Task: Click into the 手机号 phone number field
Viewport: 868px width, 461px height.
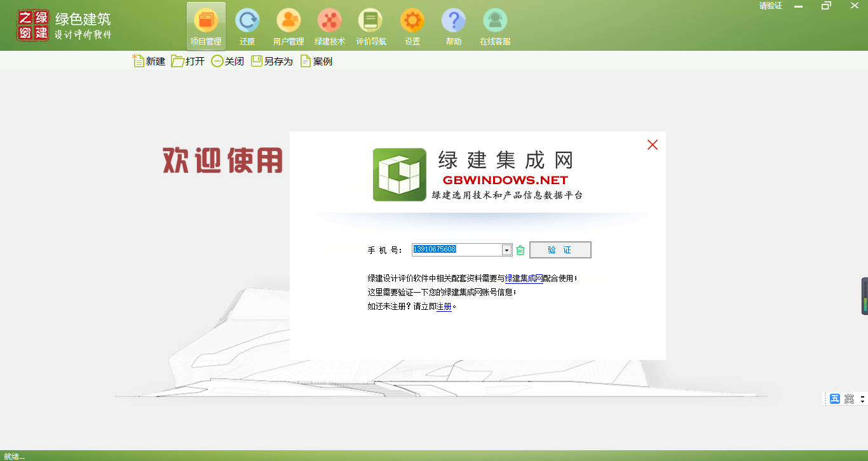Action: 457,250
